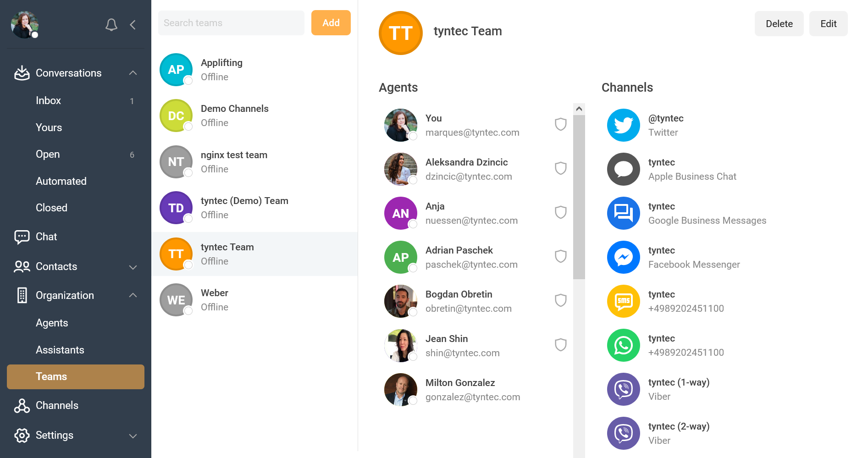Click the Contacts people icon

click(22, 266)
